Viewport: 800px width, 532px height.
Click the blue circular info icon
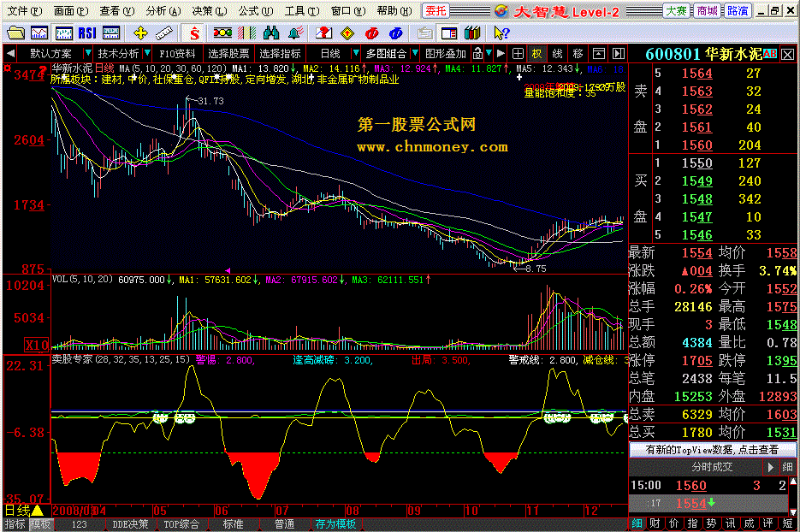point(396,33)
